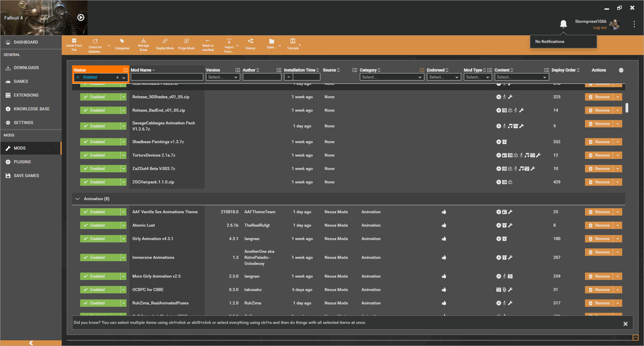Launch Fallout 4 with play icon
This screenshot has width=644, height=346.
tap(81, 17)
